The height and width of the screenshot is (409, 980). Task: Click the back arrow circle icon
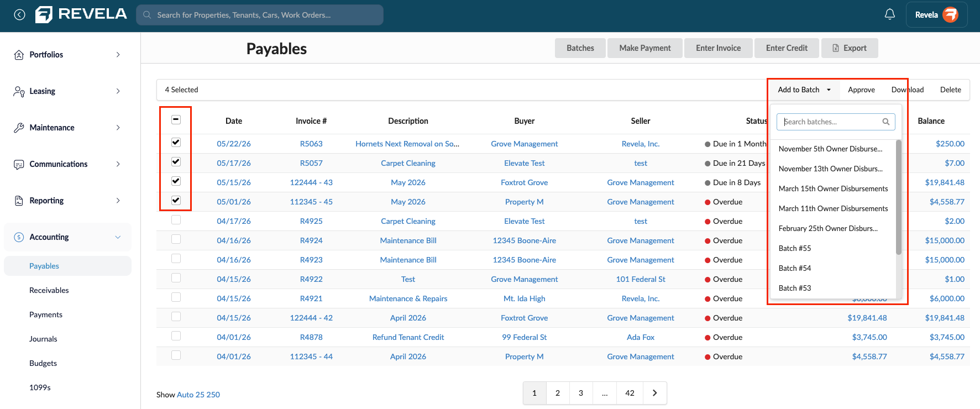pyautogui.click(x=19, y=15)
